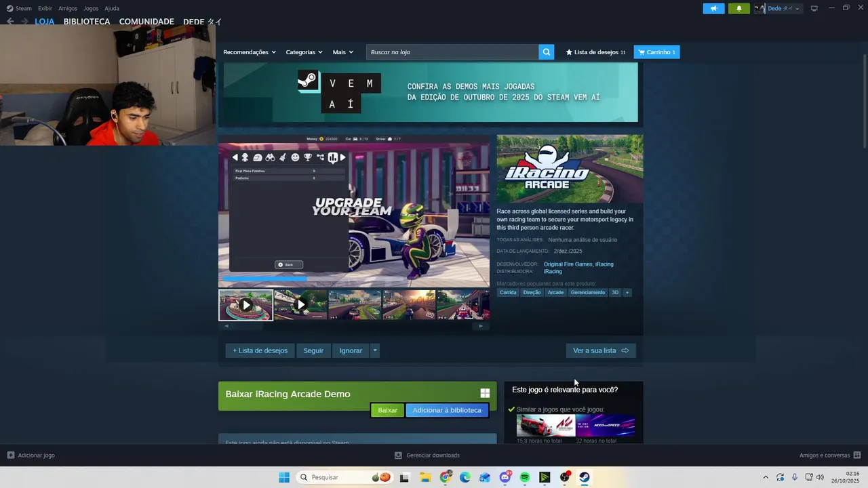Switch to the LOJA tab
This screenshot has height=488, width=868.
coord(45,22)
